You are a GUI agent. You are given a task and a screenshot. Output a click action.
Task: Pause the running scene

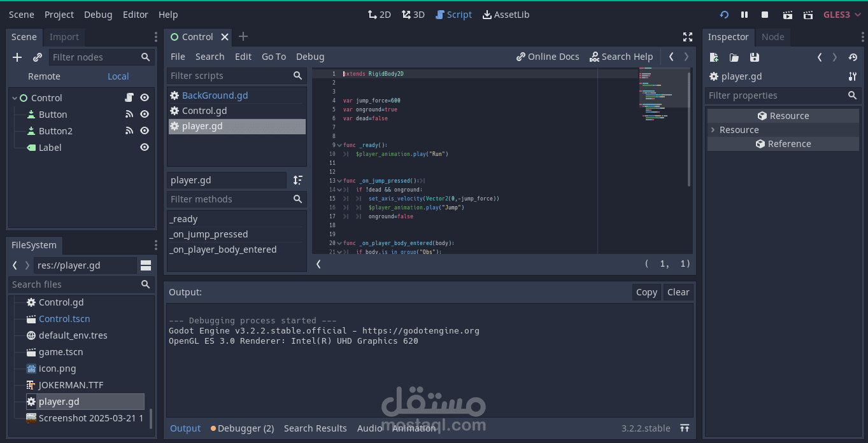pos(744,15)
